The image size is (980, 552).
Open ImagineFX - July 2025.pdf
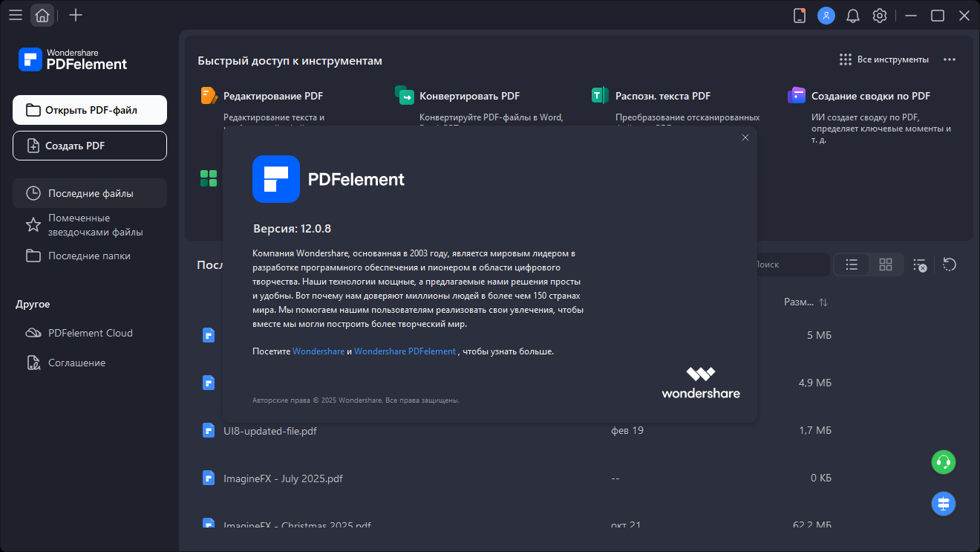(x=283, y=478)
